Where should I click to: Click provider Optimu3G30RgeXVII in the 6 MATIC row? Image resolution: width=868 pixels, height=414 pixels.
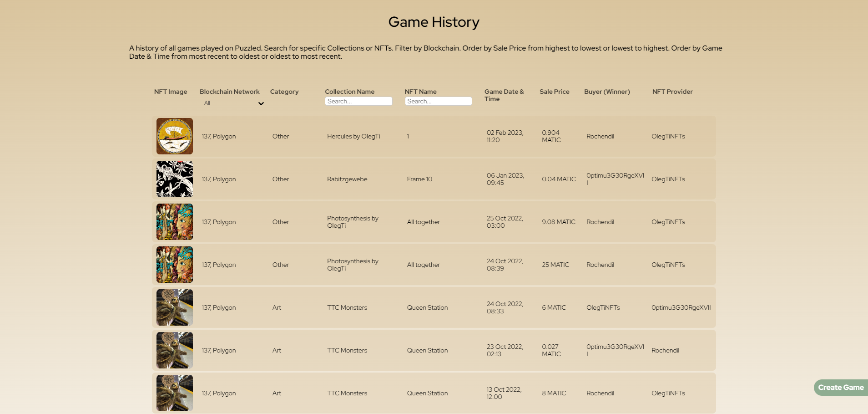(681, 307)
